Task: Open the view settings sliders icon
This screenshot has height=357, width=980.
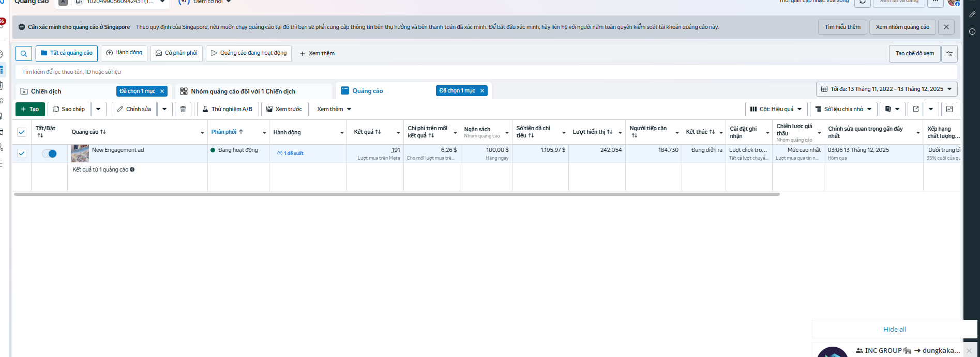Action: point(949,54)
